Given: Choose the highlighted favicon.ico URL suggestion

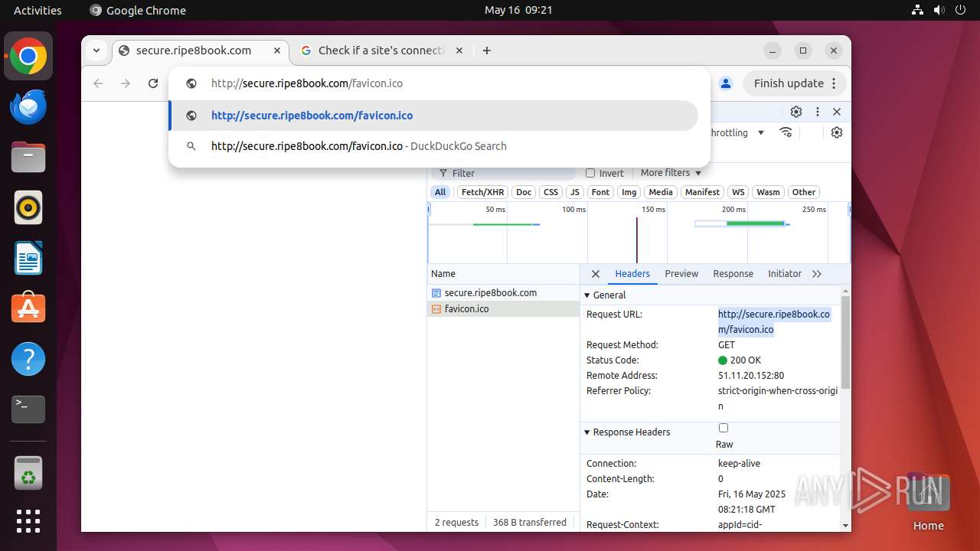Looking at the screenshot, I should [x=433, y=116].
